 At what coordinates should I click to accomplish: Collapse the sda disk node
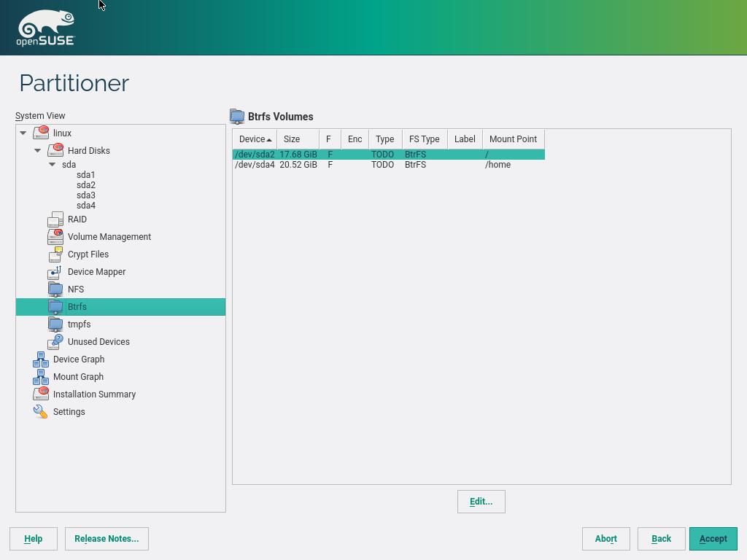coord(52,165)
